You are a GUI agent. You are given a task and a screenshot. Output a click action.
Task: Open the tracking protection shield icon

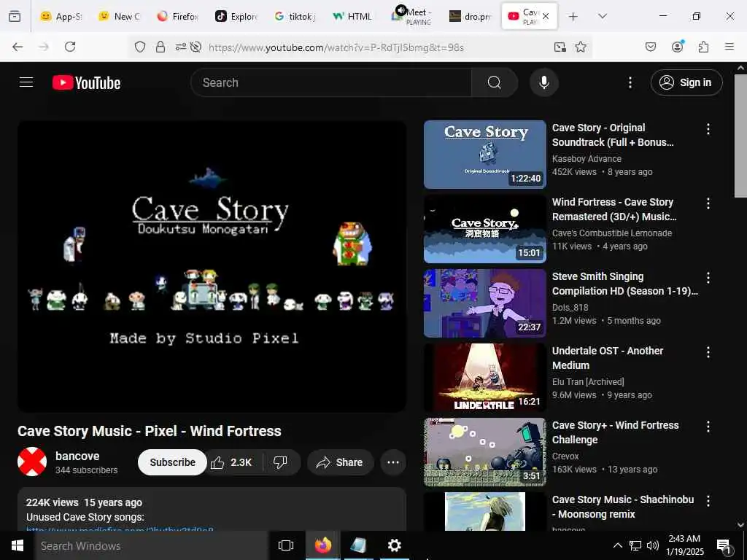[139, 47]
